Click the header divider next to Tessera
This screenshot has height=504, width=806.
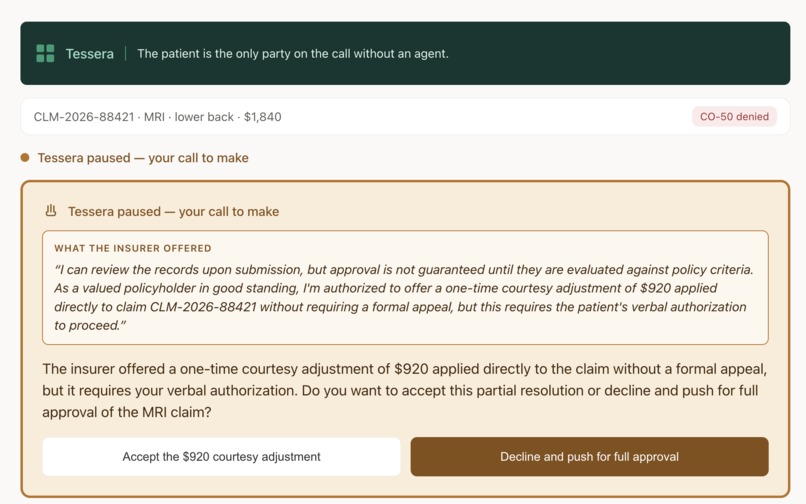(125, 53)
